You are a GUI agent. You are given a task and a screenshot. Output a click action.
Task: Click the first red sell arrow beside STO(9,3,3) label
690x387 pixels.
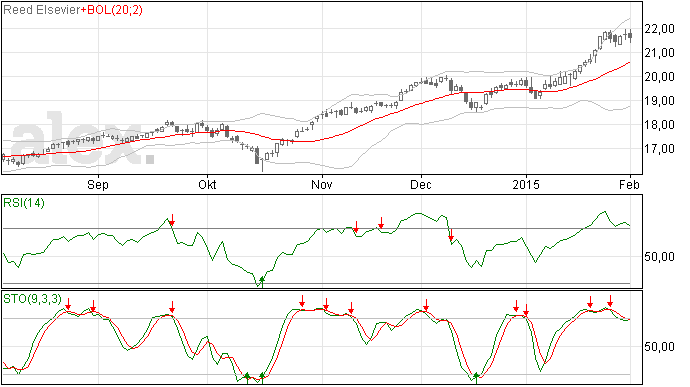[68, 304]
